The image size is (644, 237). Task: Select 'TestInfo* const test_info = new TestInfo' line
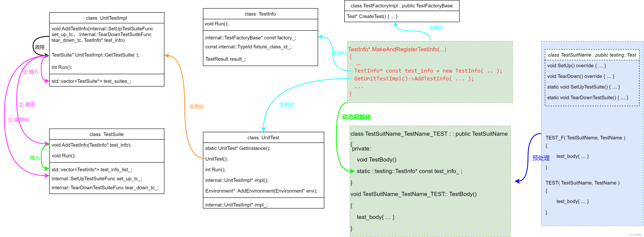428,71
